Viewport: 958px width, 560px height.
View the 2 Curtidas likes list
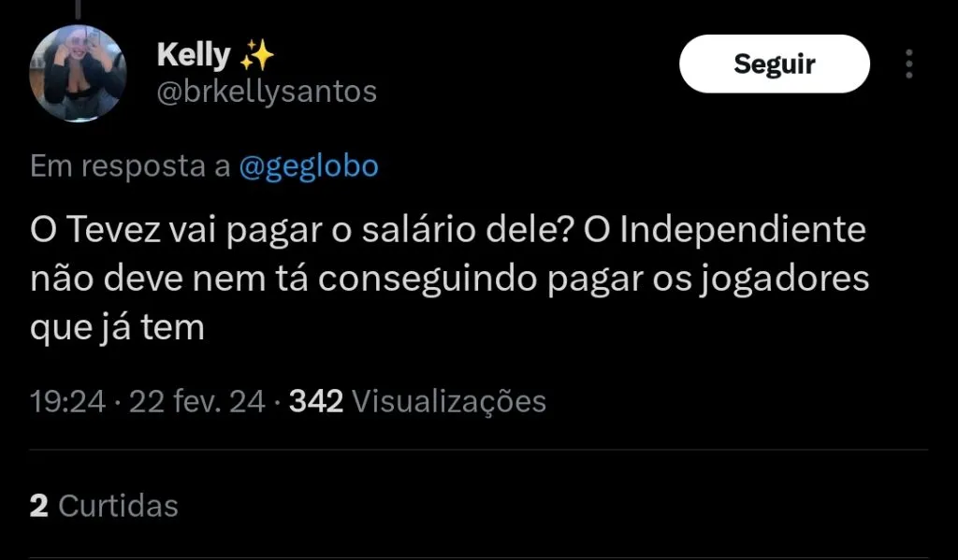[x=104, y=506]
